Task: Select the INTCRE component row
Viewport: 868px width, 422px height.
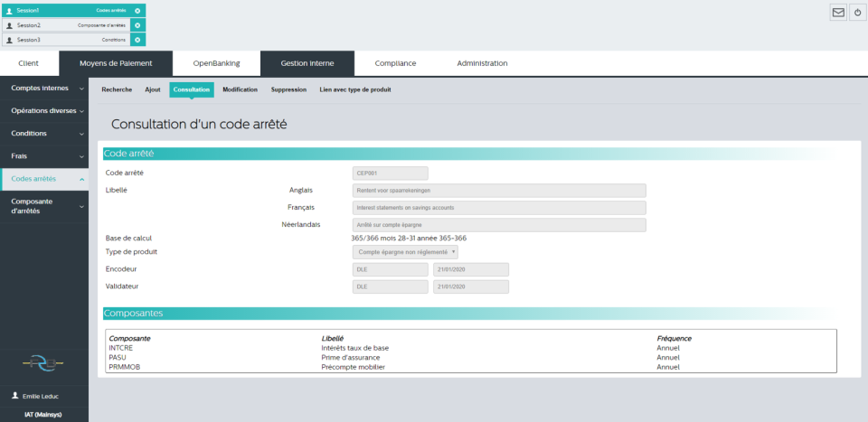Action: point(121,347)
